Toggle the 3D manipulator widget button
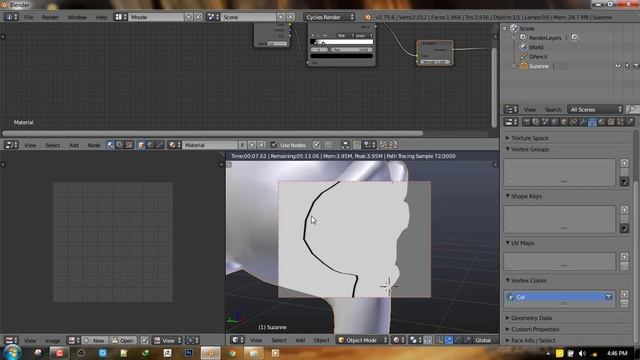The image size is (640, 360). (440, 340)
